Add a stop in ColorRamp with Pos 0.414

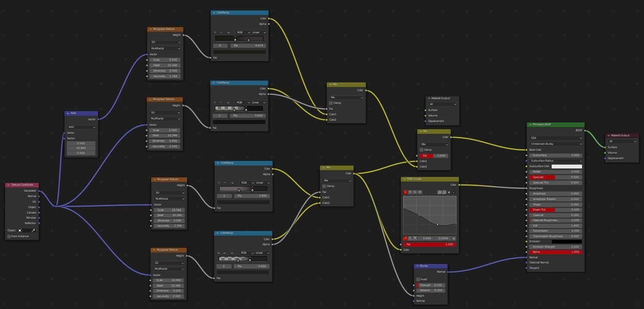point(215,33)
